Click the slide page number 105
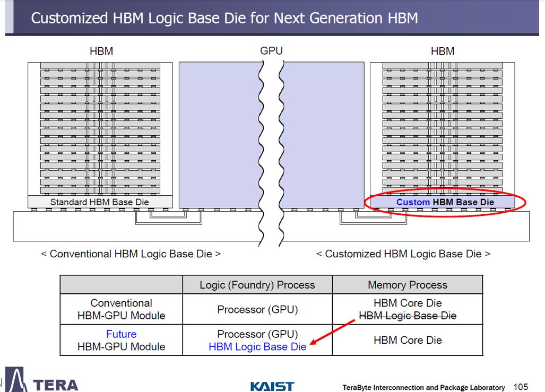 [x=521, y=387]
